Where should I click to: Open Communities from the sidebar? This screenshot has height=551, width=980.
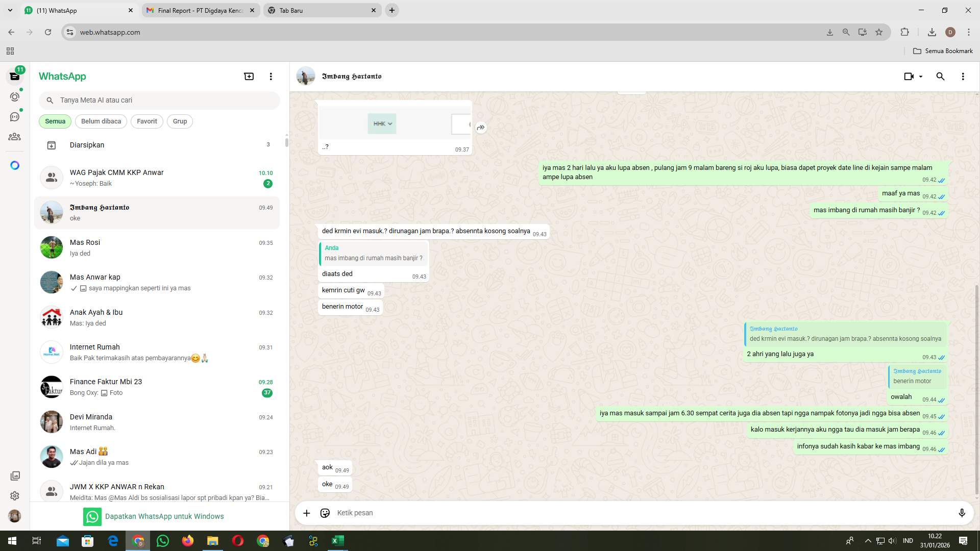(15, 136)
